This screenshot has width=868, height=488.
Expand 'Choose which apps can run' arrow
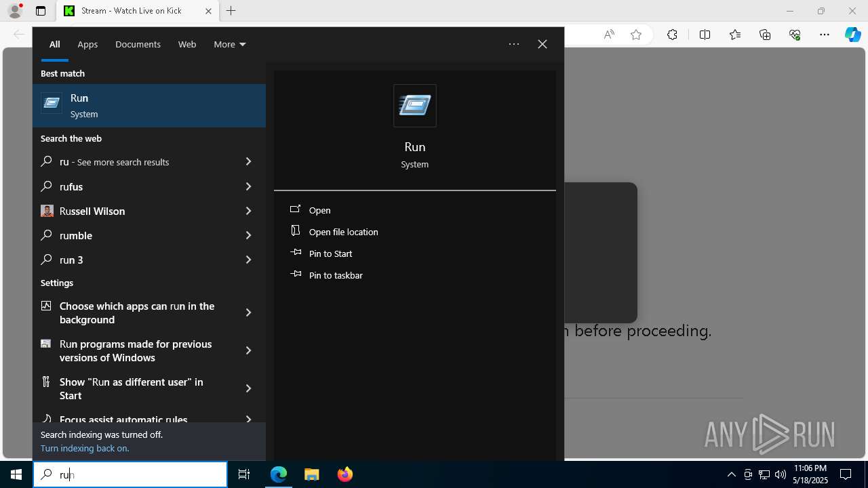(248, 312)
